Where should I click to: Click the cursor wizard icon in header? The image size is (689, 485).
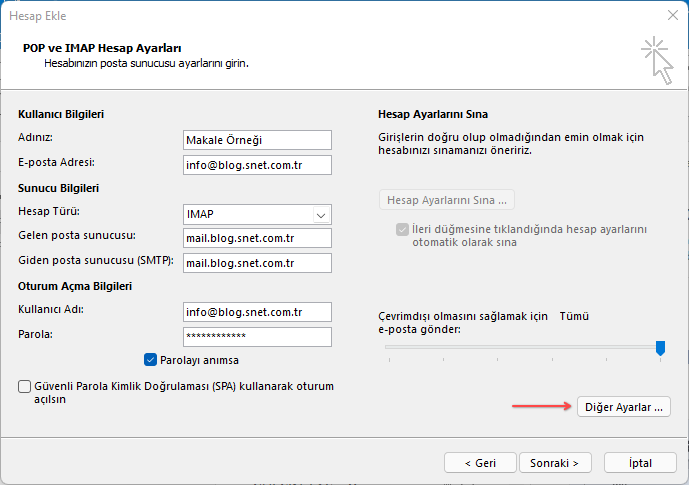tap(656, 60)
